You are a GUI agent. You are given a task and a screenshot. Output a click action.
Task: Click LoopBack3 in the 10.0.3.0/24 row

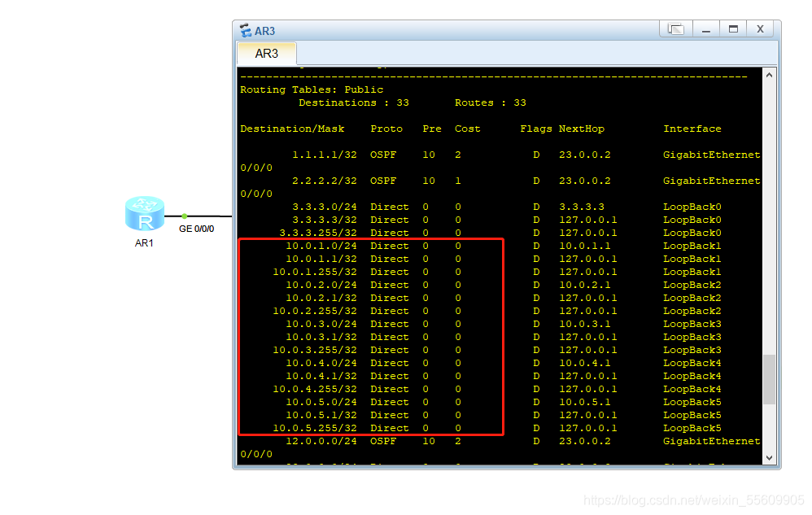pyautogui.click(x=692, y=324)
